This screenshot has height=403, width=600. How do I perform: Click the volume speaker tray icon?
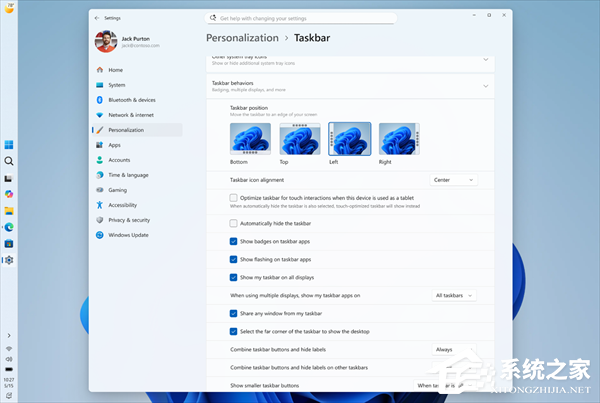9,359
